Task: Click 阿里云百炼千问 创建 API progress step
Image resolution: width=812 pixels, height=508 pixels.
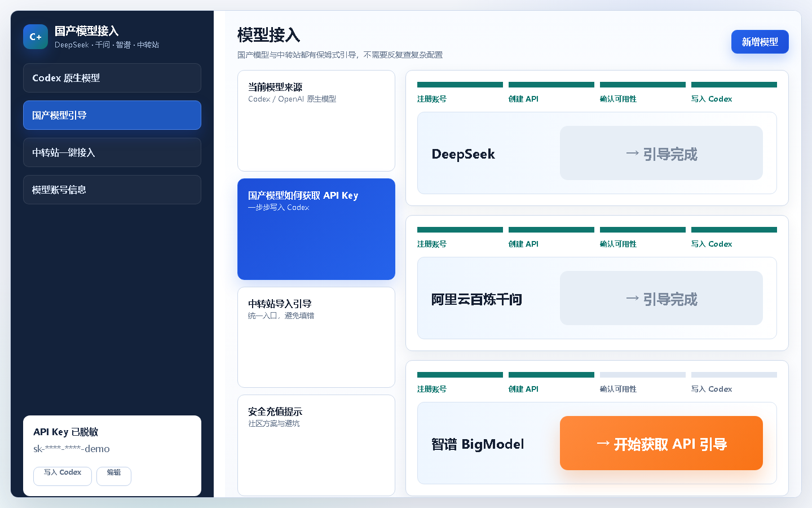Action: [551, 238]
